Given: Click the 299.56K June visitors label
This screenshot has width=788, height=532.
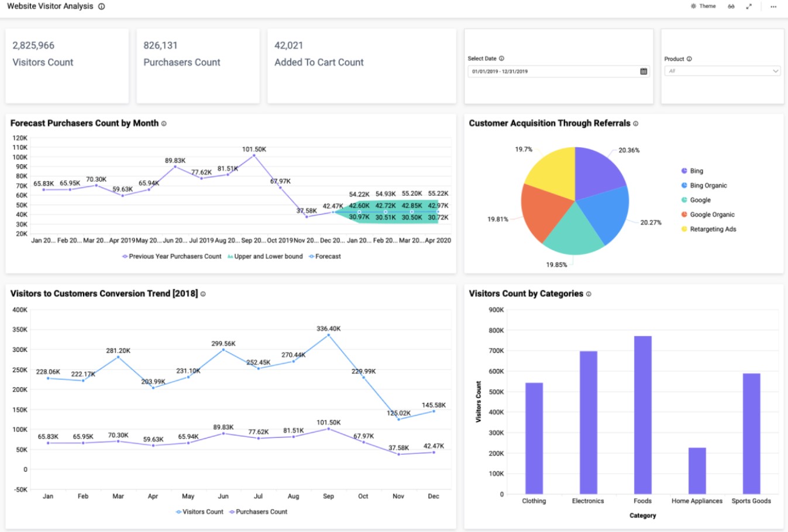Looking at the screenshot, I should click(223, 344).
